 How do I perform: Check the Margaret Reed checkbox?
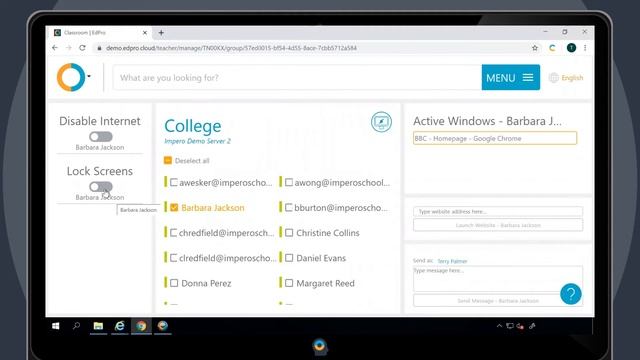click(289, 283)
